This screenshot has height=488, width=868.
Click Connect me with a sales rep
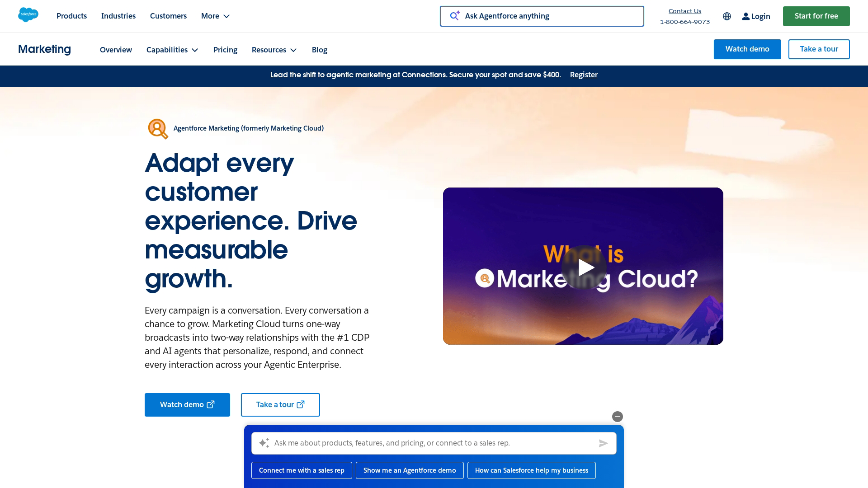pos(302,470)
